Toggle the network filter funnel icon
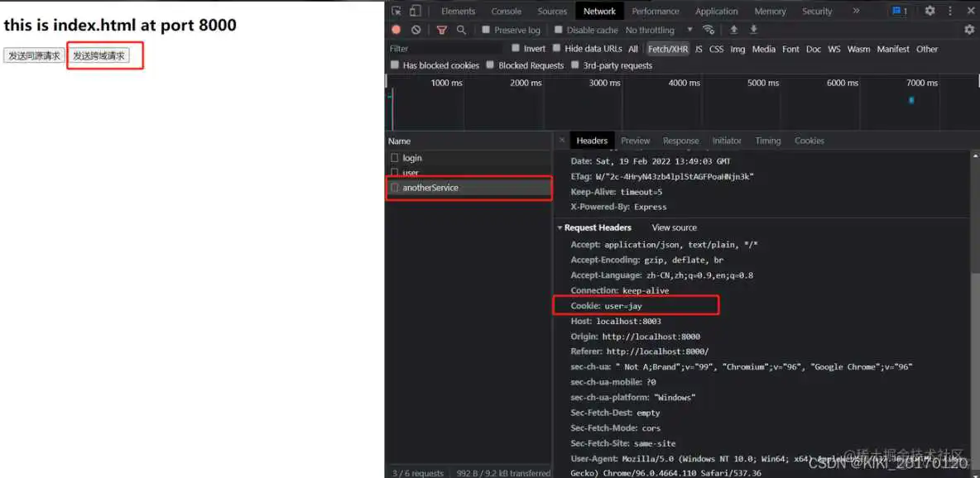Viewport: 980px width, 478px height. pos(441,30)
